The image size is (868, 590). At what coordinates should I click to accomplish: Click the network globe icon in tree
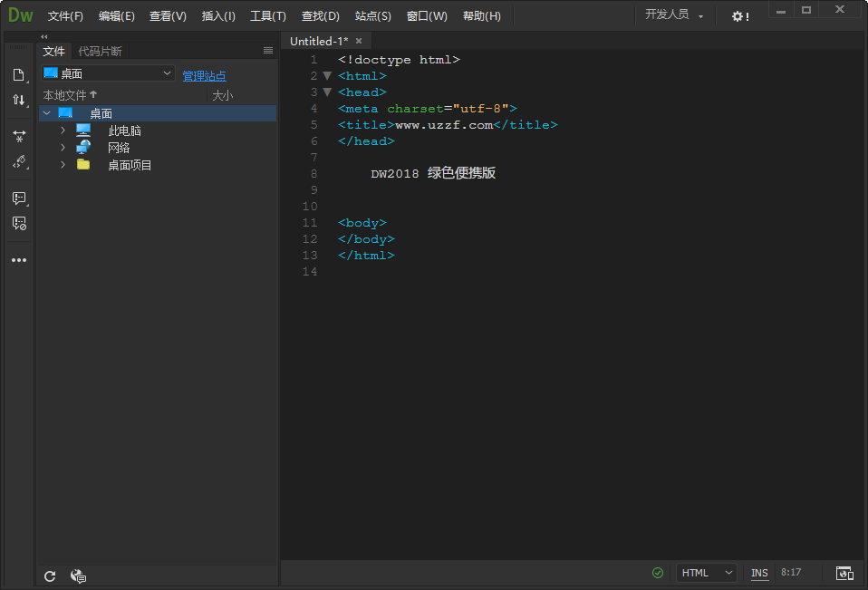(x=83, y=147)
